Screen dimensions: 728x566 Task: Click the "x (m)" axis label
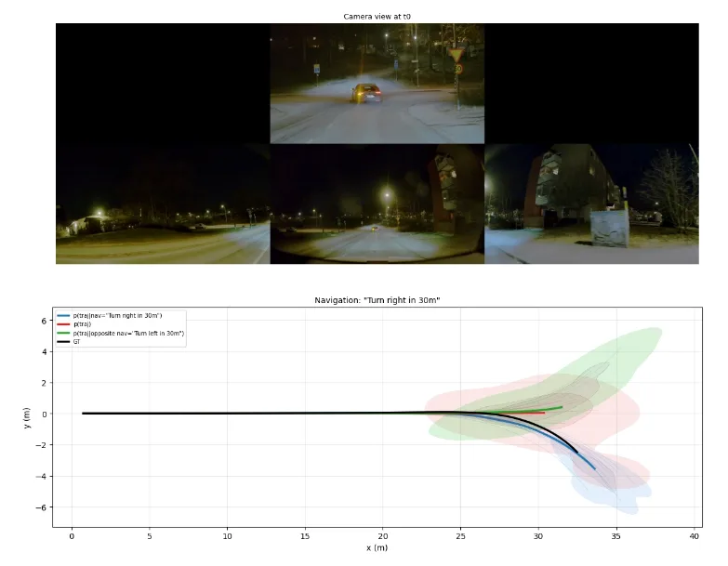[377, 548]
